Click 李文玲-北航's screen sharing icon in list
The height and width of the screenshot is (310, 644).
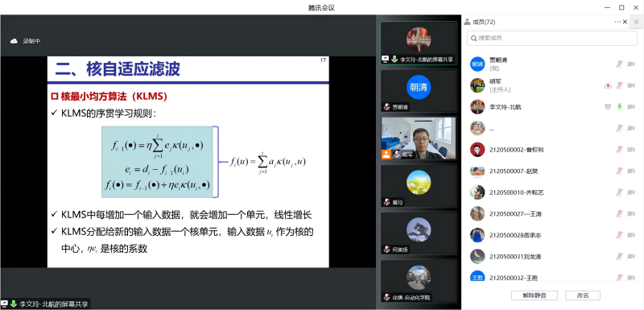coord(608,107)
